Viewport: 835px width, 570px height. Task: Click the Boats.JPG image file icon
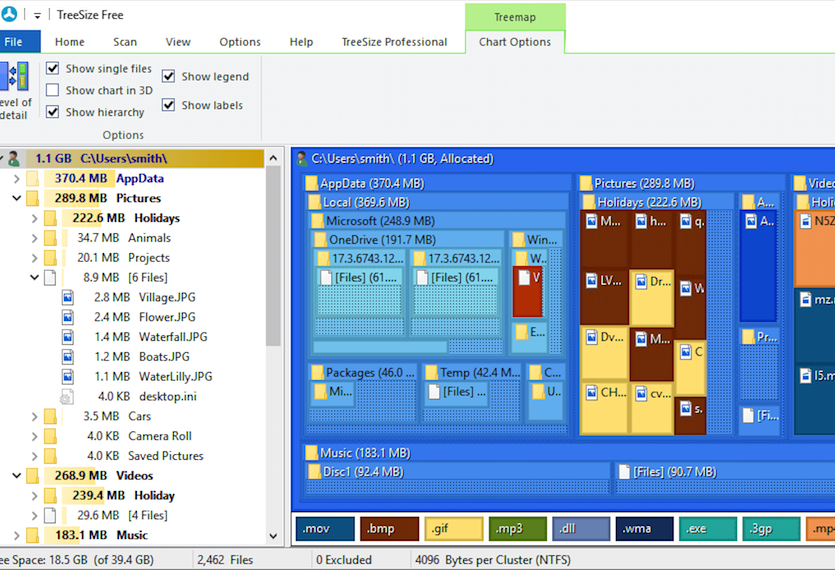[68, 356]
